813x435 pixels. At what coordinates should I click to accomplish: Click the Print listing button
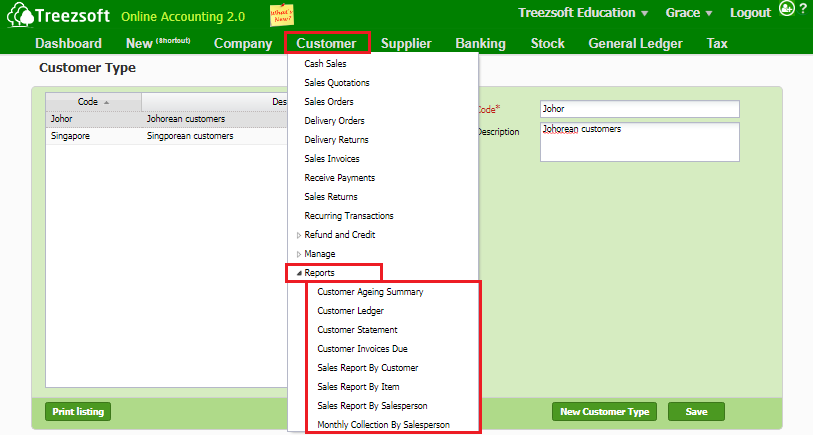78,412
